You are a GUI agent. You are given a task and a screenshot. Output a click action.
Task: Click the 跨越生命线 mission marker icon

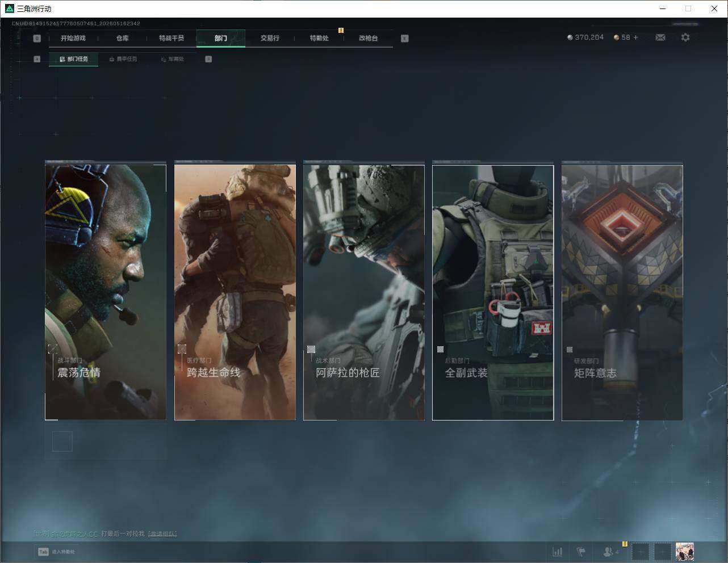(x=182, y=348)
